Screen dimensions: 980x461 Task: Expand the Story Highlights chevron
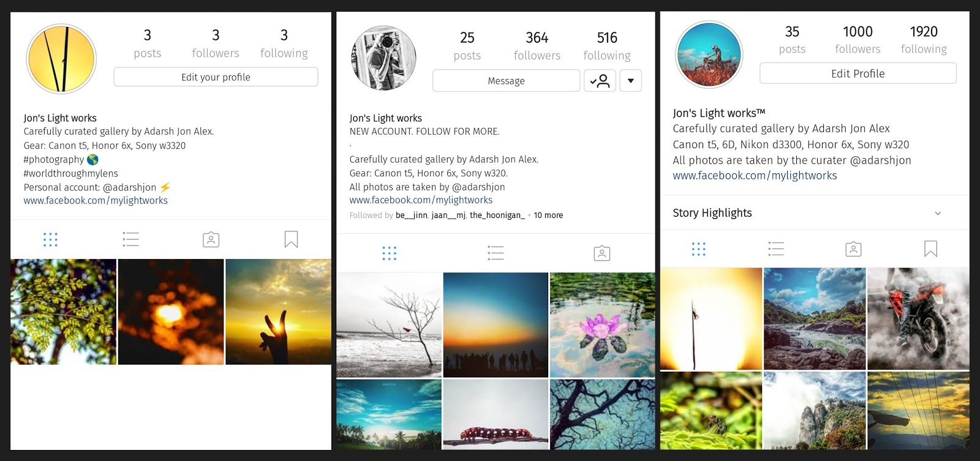[x=938, y=213]
